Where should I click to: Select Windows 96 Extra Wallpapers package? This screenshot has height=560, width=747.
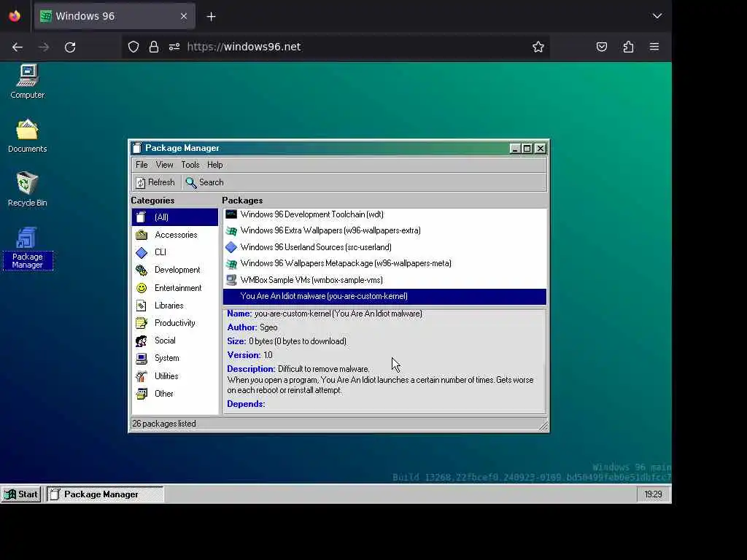[384, 231]
